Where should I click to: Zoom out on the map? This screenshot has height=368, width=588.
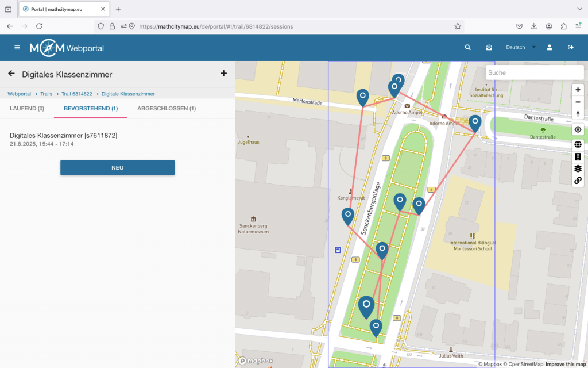click(x=578, y=102)
